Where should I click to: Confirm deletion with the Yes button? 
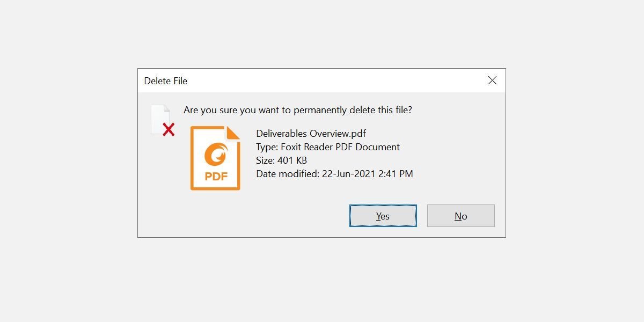click(383, 216)
